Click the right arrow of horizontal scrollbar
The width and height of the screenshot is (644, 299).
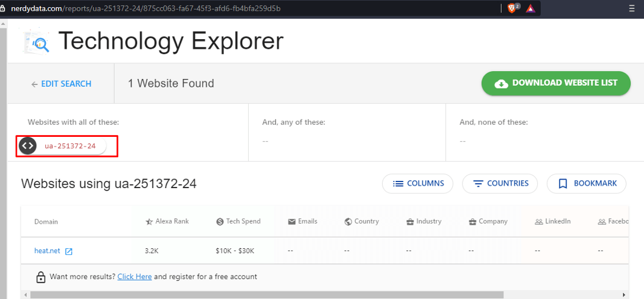[624, 295]
